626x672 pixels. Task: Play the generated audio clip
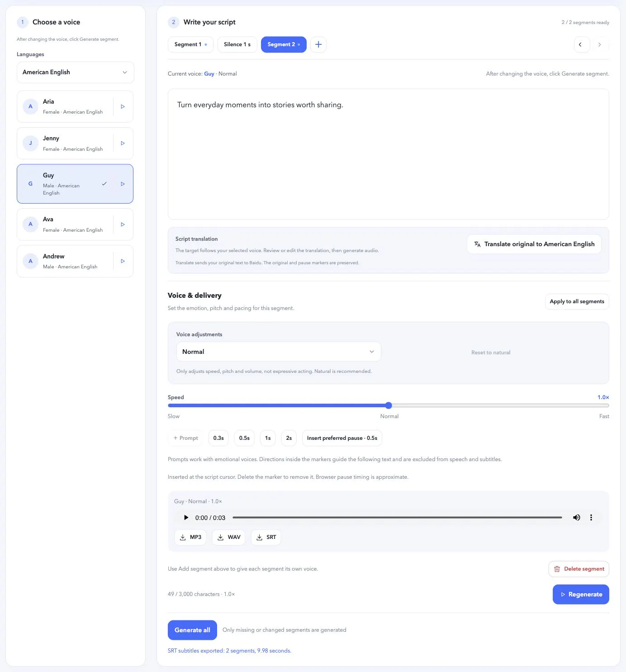(185, 517)
